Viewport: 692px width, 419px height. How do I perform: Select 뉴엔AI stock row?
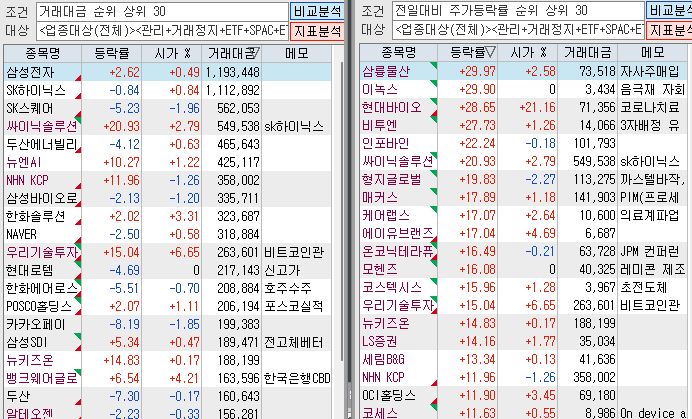coord(168,162)
